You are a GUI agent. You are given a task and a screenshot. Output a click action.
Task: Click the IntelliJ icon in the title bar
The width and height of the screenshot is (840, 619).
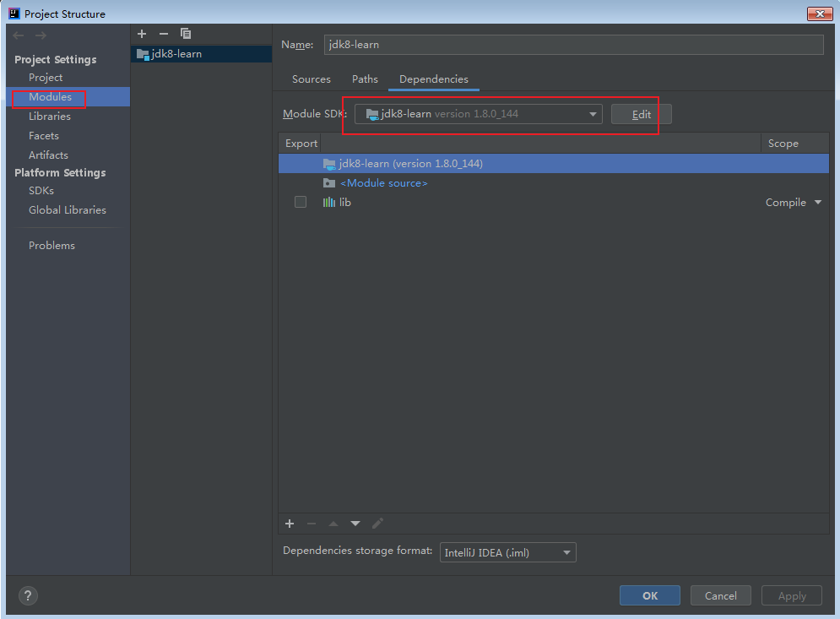pyautogui.click(x=14, y=14)
